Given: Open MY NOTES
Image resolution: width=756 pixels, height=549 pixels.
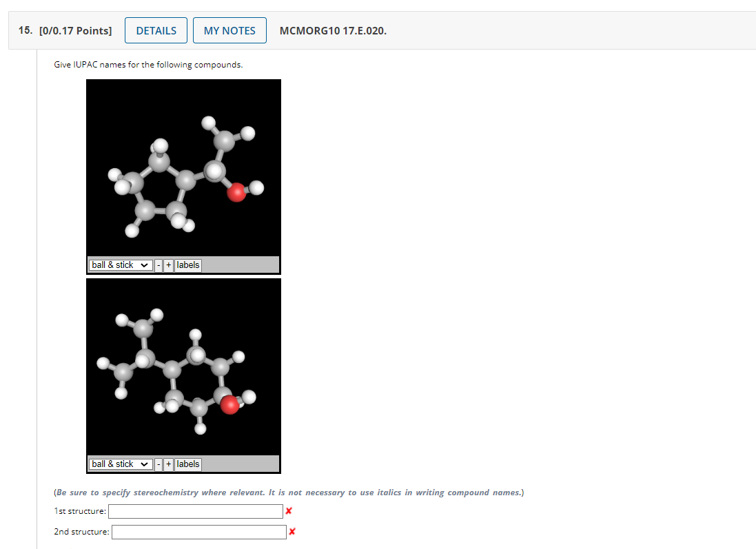Looking at the screenshot, I should pos(229,30).
